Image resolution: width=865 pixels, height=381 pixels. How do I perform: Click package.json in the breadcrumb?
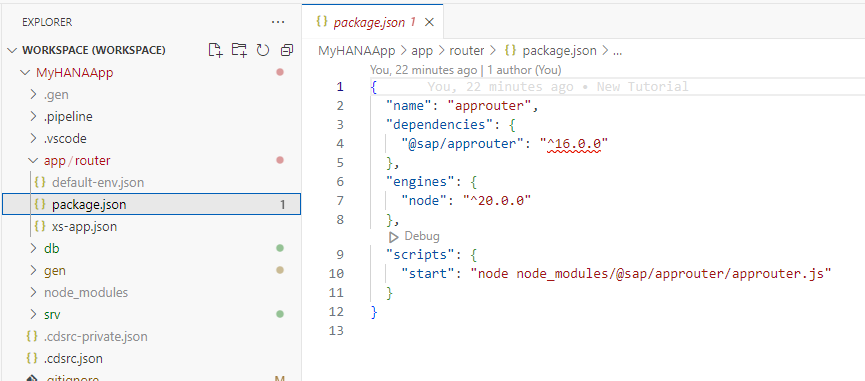point(559,51)
